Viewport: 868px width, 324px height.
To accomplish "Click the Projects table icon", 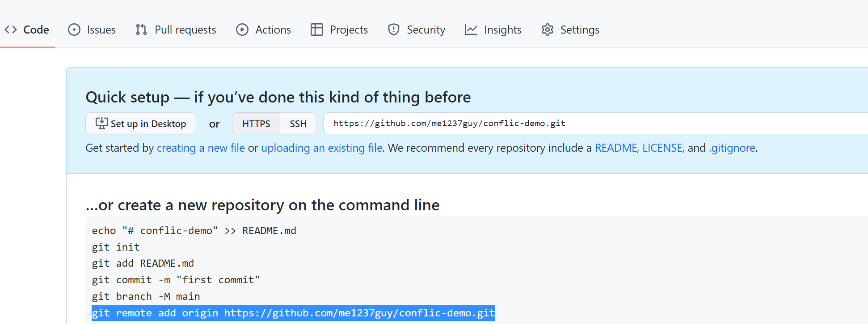I will [x=317, y=30].
